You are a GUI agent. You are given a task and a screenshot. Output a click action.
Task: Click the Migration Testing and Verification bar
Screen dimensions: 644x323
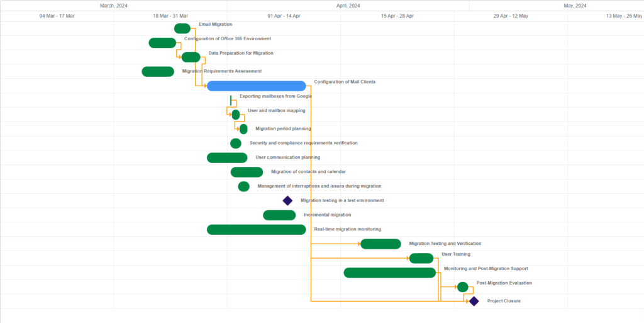(380, 244)
